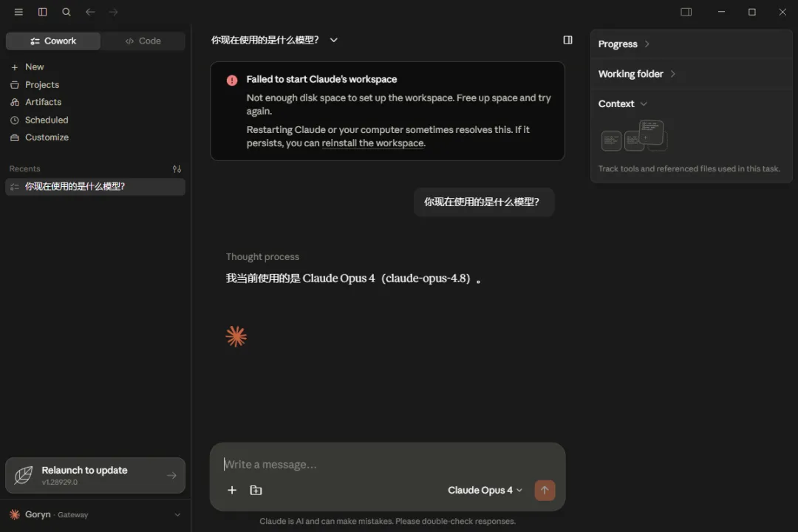Toggle the left sidebar panel icon
The height and width of the screenshot is (532, 798).
coord(42,12)
